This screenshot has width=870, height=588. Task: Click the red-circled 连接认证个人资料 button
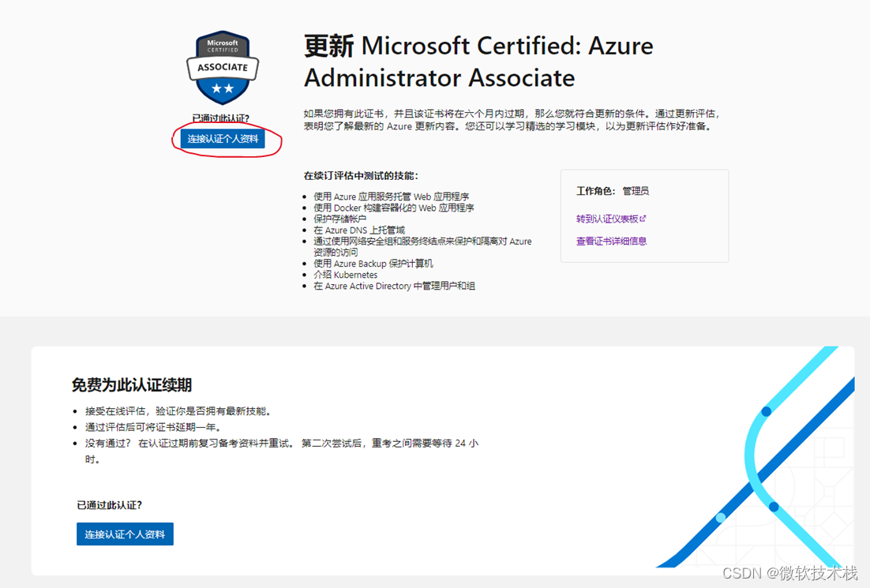(x=225, y=139)
